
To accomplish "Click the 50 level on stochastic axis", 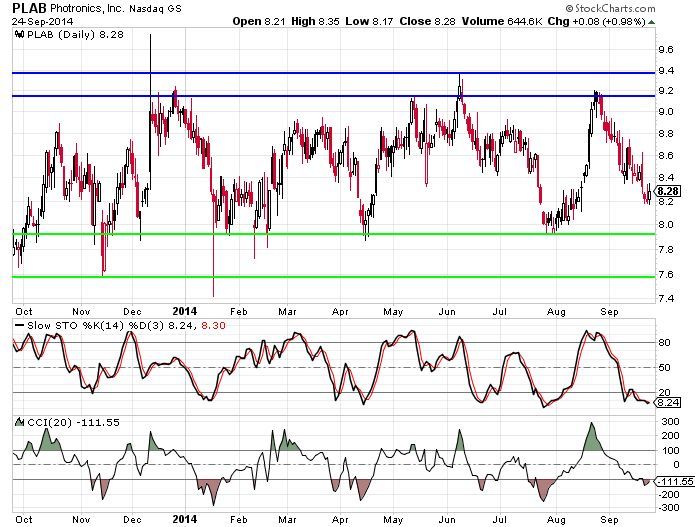I will (x=664, y=367).
